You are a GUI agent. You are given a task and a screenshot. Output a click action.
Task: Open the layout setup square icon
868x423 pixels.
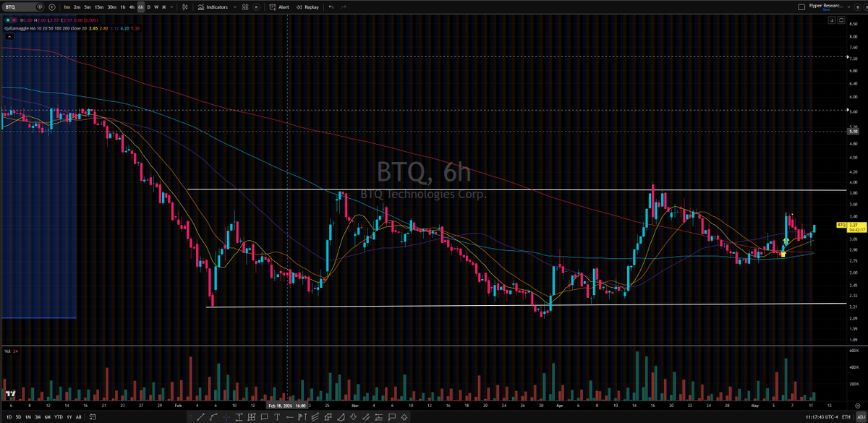[x=801, y=7]
